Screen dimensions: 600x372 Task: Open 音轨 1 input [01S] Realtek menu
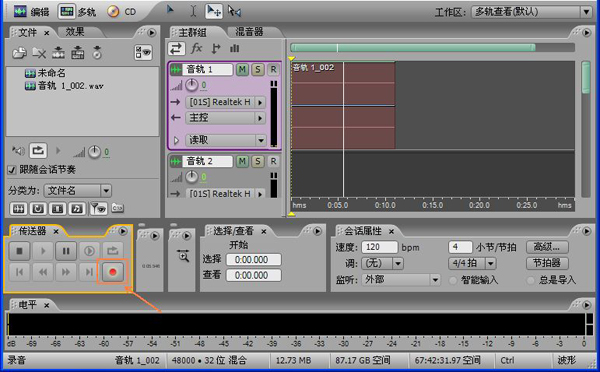pyautogui.click(x=225, y=102)
